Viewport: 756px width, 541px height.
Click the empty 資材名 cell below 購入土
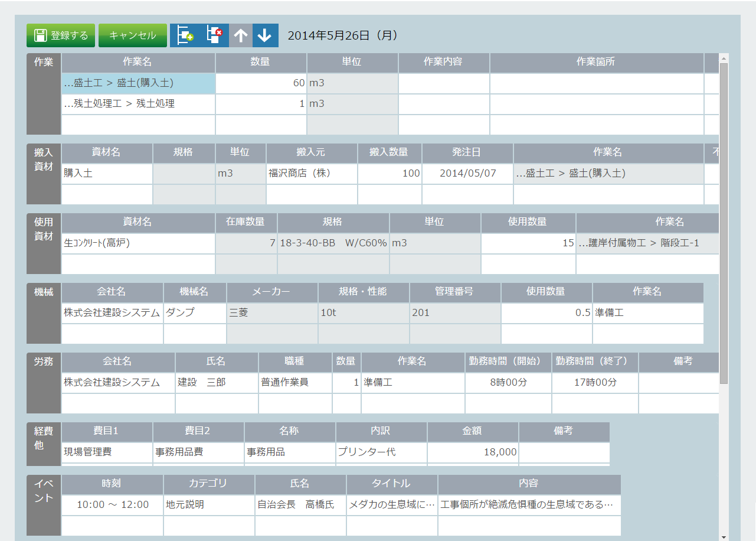pos(107,194)
